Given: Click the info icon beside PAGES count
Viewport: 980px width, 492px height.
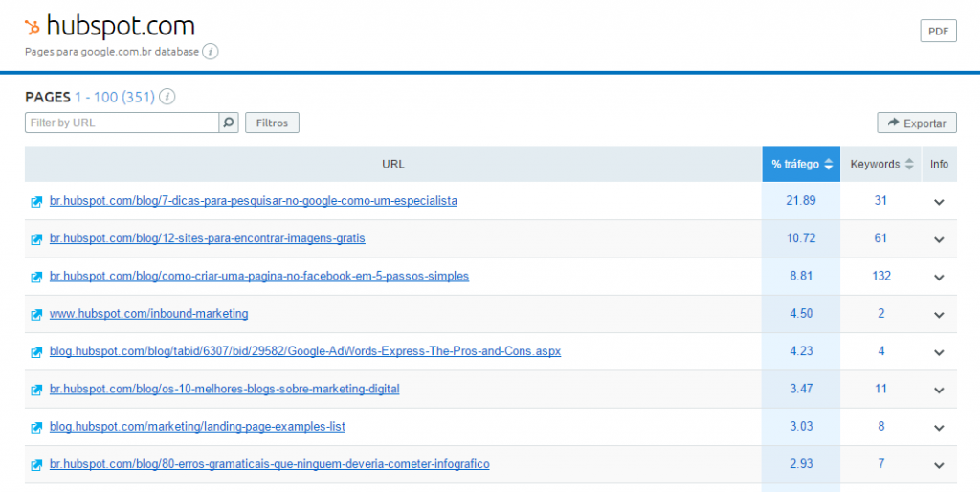Looking at the screenshot, I should tap(167, 97).
